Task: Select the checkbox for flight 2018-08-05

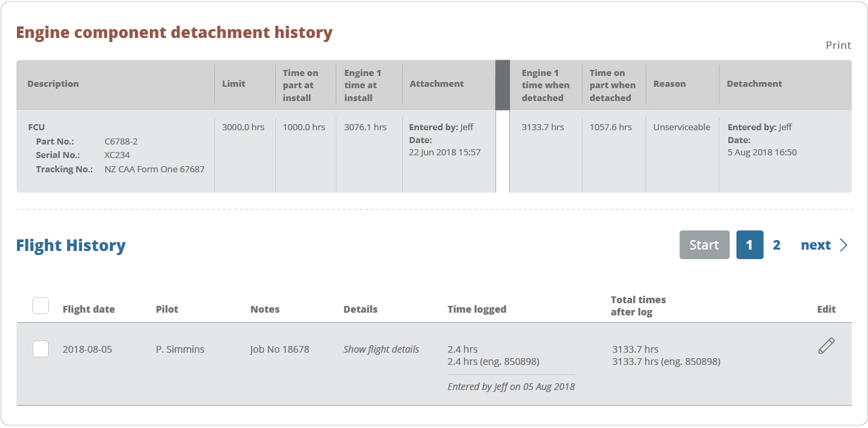Action: (41, 349)
